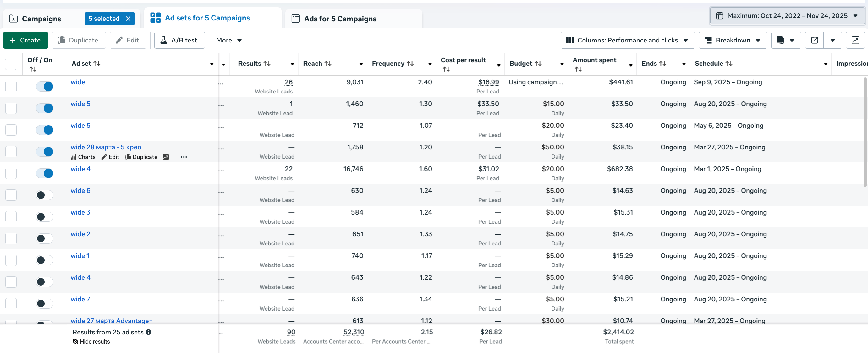Click the share/export arrow icon button

click(x=814, y=40)
